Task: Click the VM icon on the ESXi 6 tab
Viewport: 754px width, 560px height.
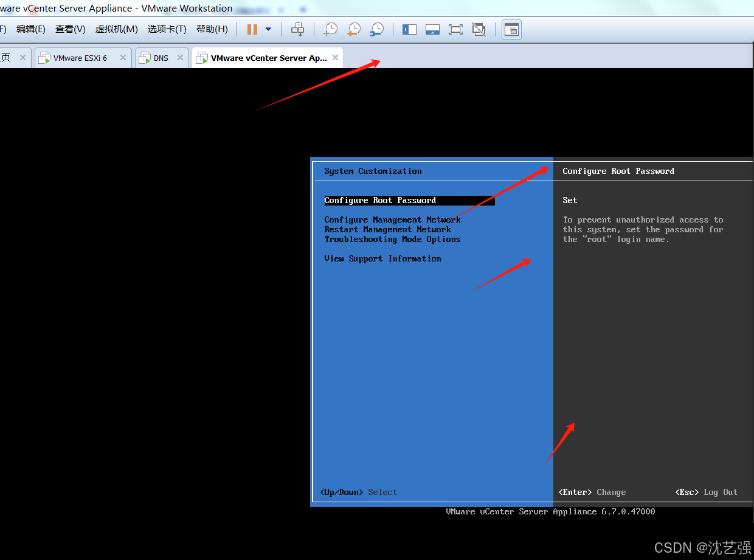Action: pos(44,58)
